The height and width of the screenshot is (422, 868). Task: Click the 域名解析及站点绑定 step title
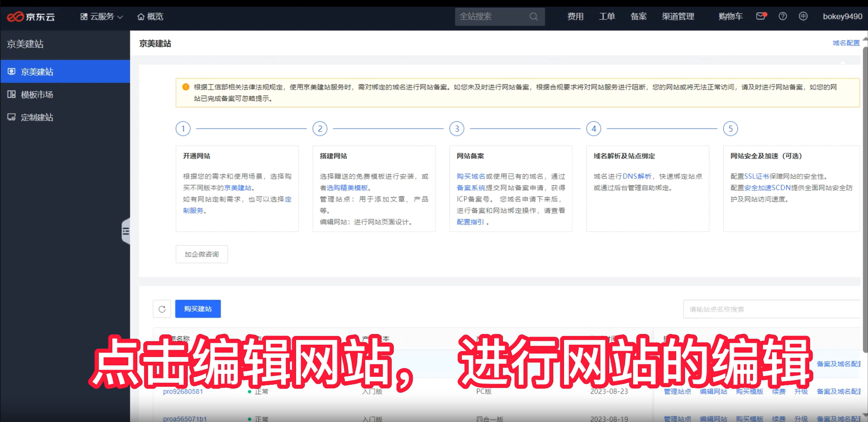[624, 156]
